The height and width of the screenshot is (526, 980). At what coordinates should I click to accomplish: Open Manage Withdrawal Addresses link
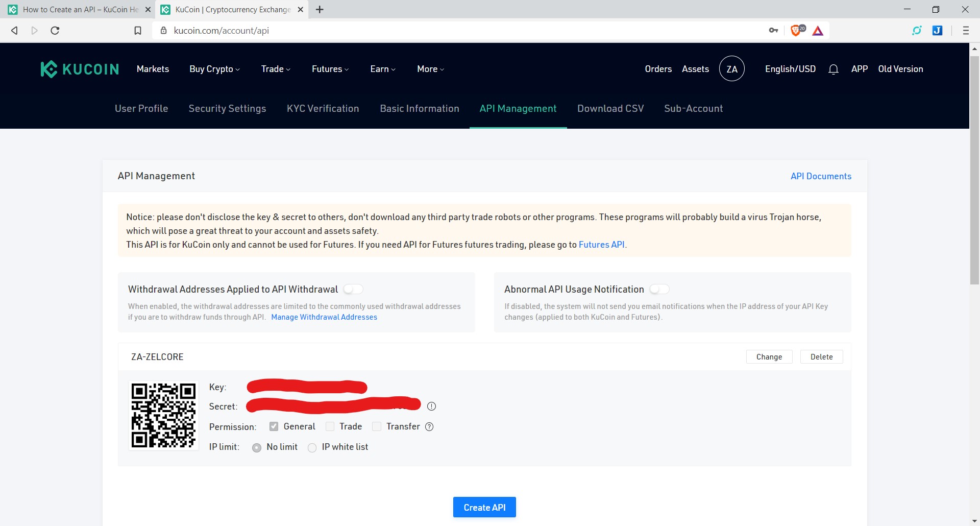coord(324,317)
